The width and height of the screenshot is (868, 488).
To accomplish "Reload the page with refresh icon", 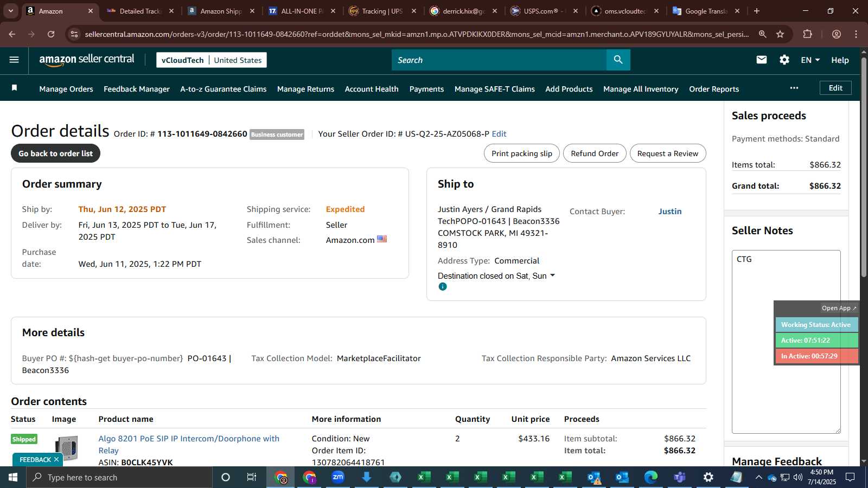I will point(51,34).
